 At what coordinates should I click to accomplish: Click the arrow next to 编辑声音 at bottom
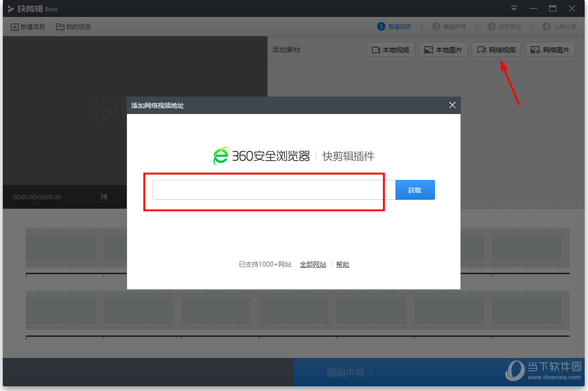(x=371, y=372)
